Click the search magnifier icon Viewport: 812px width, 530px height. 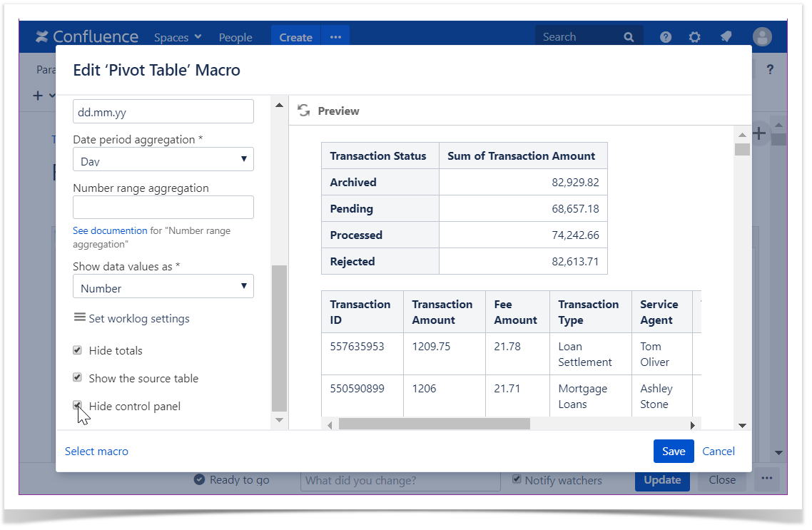(x=629, y=37)
